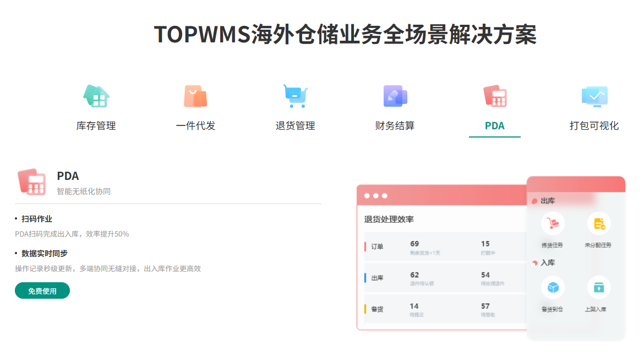Select the 出库 row with value 62
This screenshot has height=362, width=644.
pos(377,278)
